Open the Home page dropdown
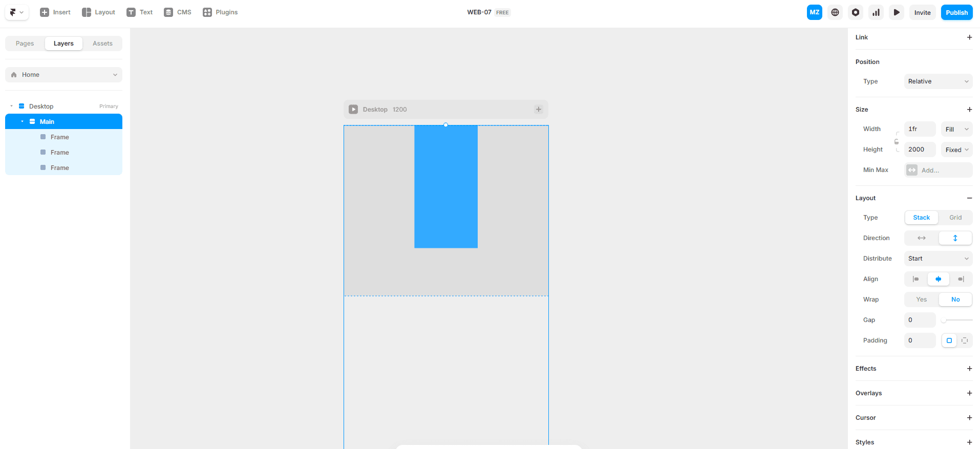980x449 pixels. [63, 75]
